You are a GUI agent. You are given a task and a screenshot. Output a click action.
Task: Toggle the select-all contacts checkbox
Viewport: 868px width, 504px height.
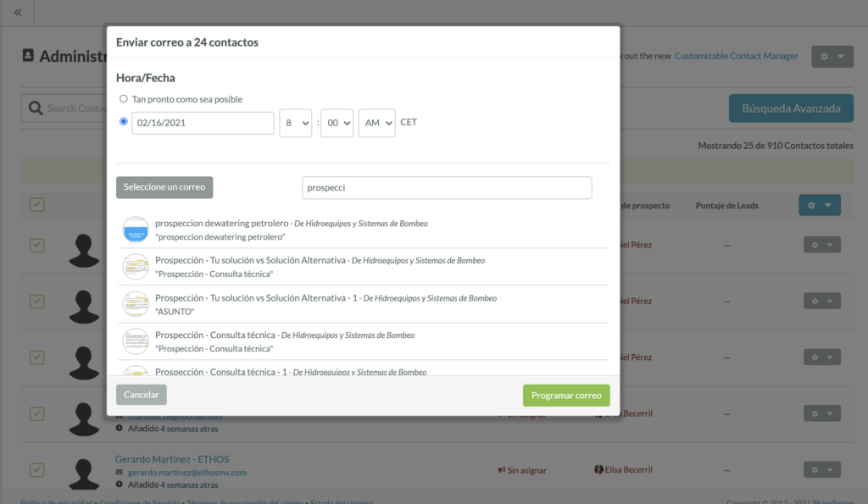pyautogui.click(x=37, y=205)
